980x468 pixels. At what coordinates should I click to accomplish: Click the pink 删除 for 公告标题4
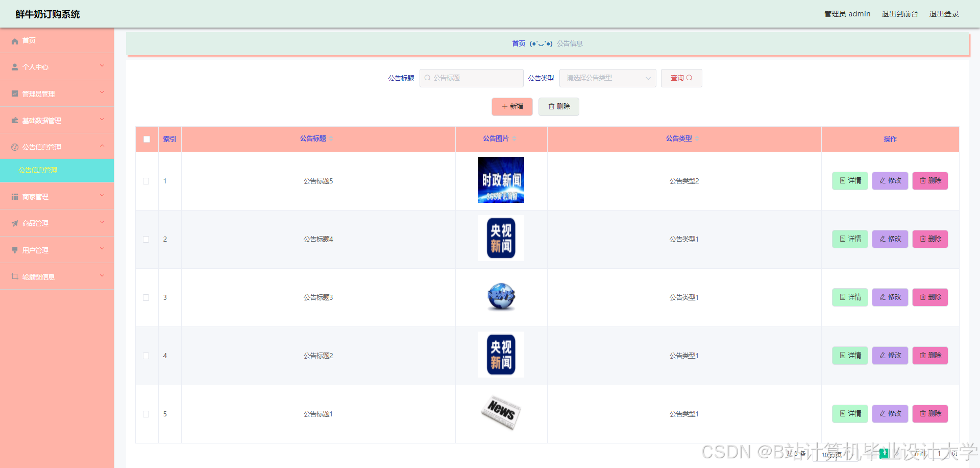click(930, 239)
